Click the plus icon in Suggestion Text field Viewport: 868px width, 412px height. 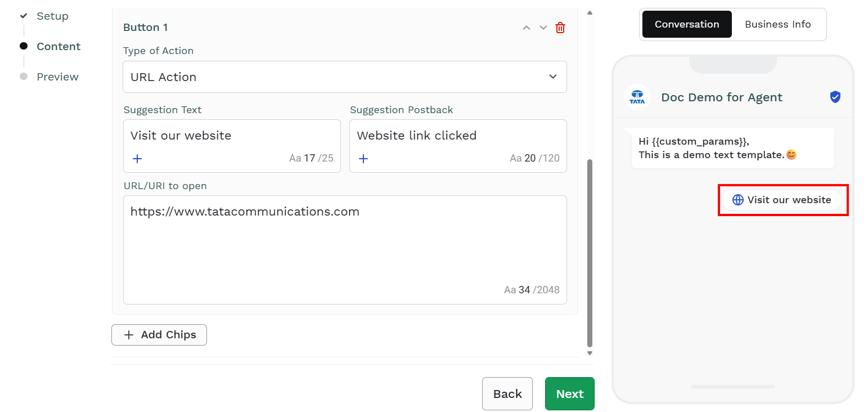[x=137, y=159]
